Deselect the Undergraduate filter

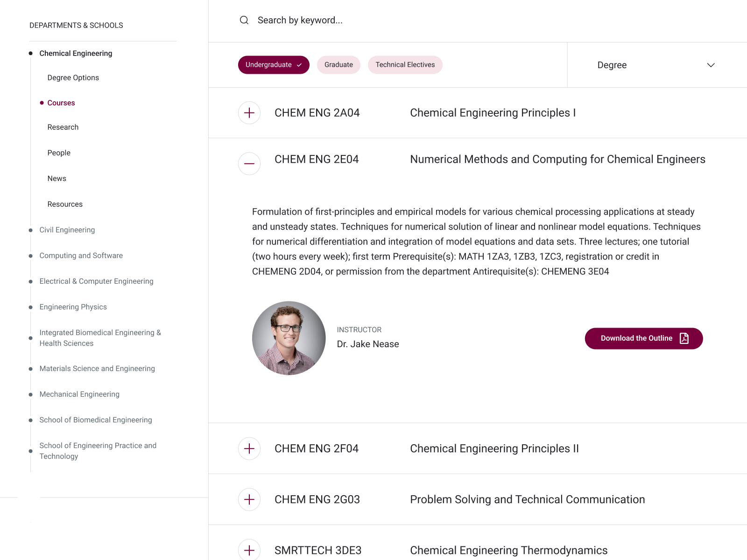click(x=274, y=65)
